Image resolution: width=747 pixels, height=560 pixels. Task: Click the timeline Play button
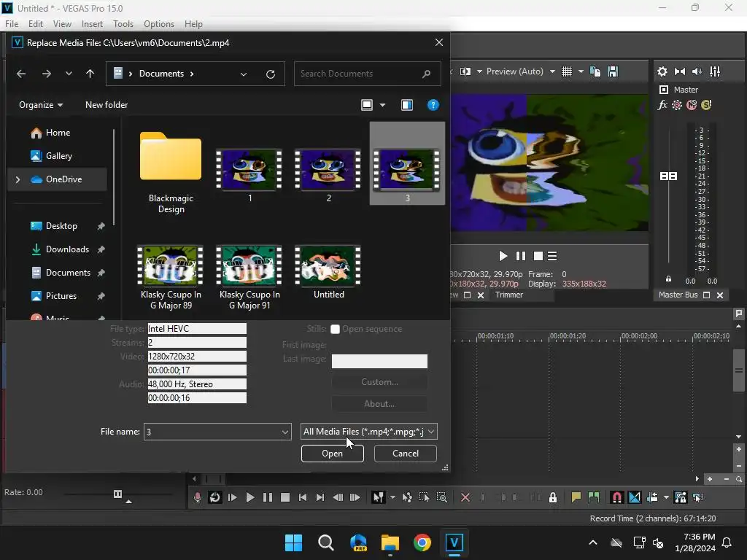[249, 497]
